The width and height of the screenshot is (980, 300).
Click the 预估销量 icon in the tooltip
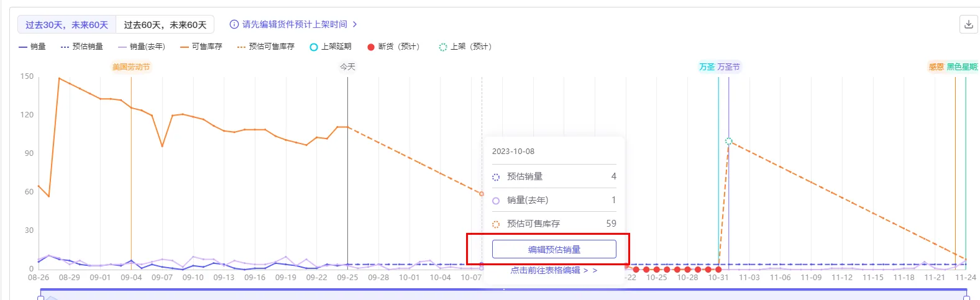point(496,177)
